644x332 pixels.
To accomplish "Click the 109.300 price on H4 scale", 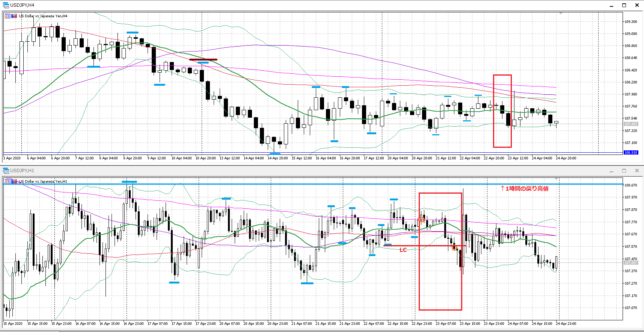I will coord(631,22).
